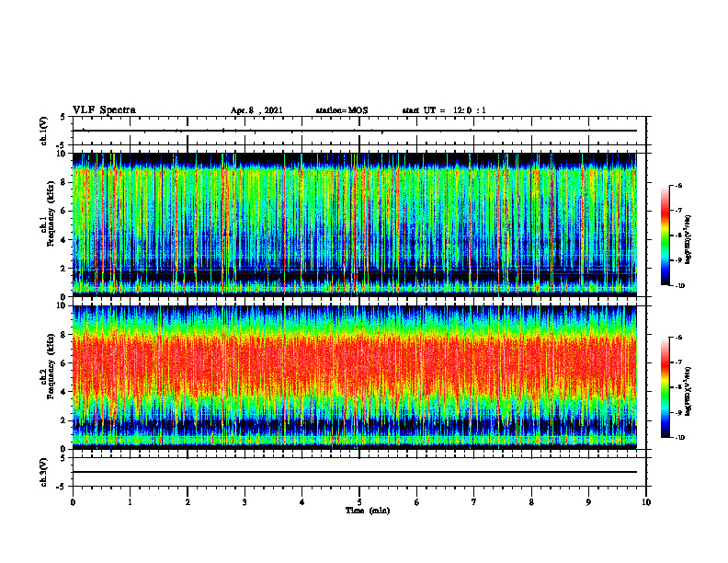Click the ch.1 spectrogram color bar
Viewport: 728px width, 563px height.
click(x=665, y=236)
